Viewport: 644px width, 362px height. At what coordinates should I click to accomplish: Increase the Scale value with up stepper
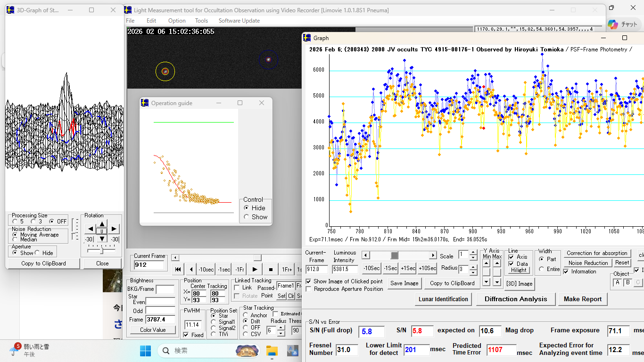(473, 252)
